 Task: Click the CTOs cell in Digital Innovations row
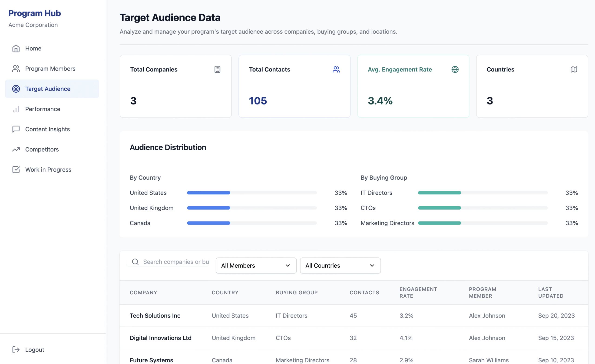(x=283, y=338)
